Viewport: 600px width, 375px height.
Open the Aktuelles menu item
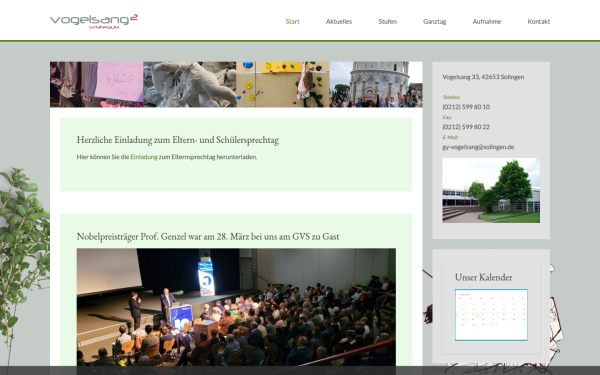coord(339,22)
